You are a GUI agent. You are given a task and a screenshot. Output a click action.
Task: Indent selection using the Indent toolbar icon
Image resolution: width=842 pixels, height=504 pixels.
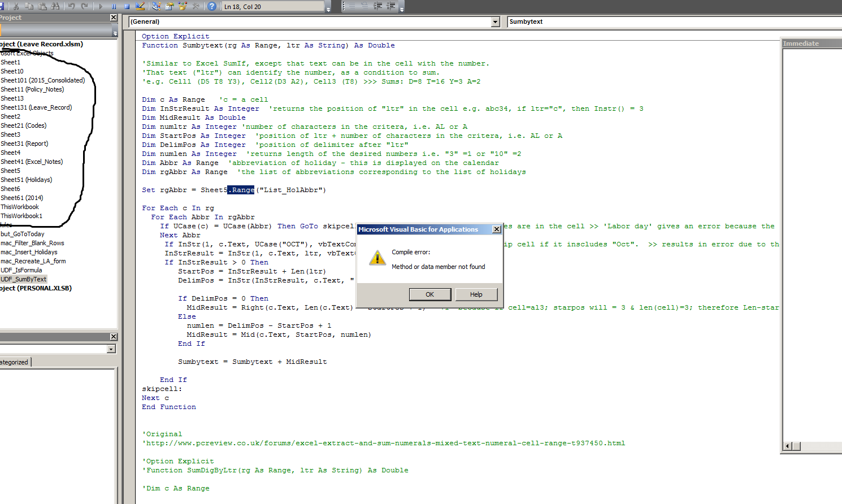[377, 6]
